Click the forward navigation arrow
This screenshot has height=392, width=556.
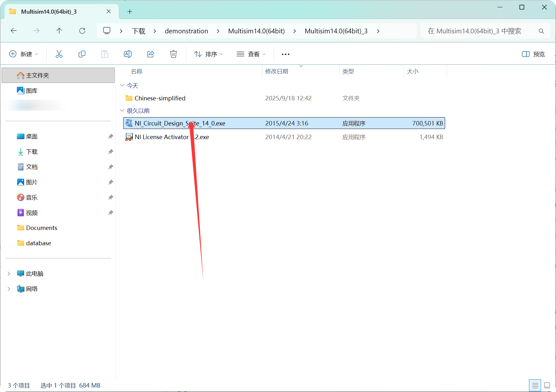37,31
